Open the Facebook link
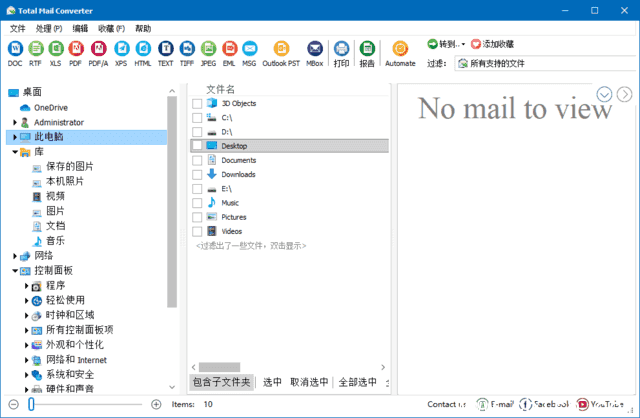640x418 pixels. click(544, 404)
